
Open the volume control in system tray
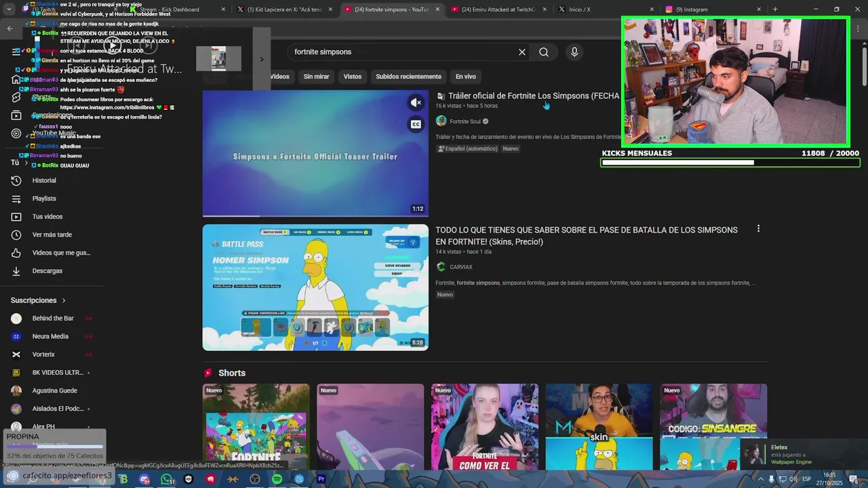[793, 479]
